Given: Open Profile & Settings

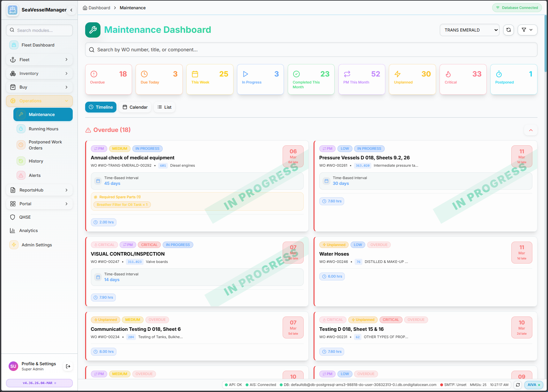Looking at the screenshot, I should [x=39, y=364].
